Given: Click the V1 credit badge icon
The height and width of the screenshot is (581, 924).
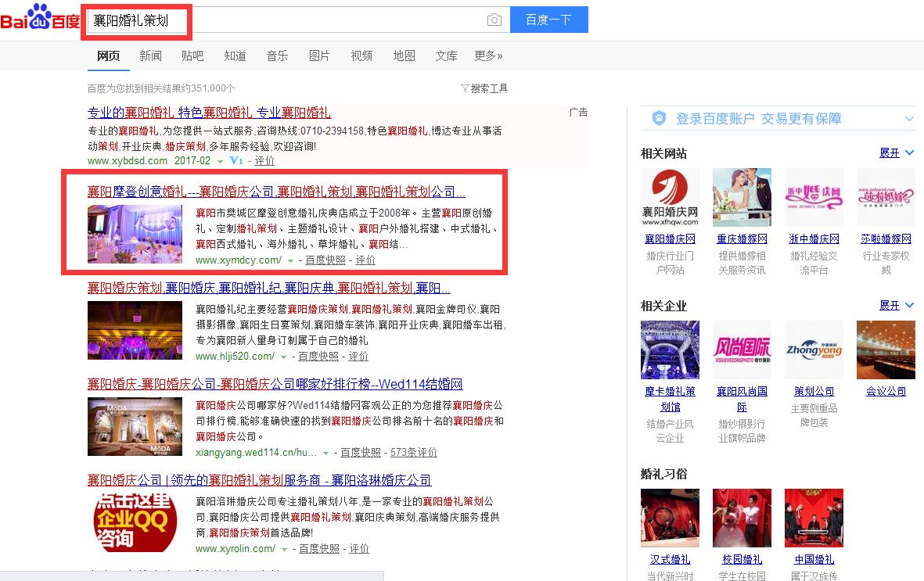Looking at the screenshot, I should 236,161.
